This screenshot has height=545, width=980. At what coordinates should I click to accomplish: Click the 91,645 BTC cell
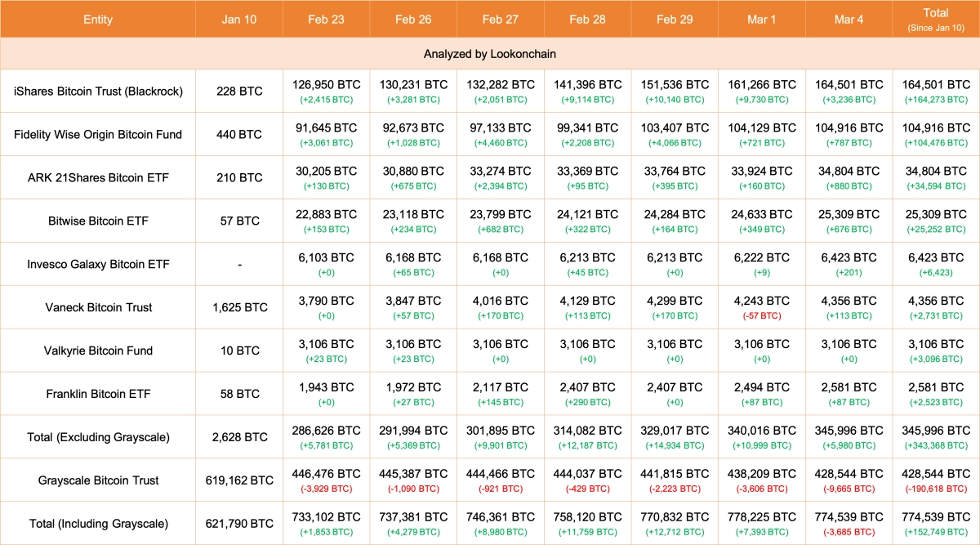326,134
